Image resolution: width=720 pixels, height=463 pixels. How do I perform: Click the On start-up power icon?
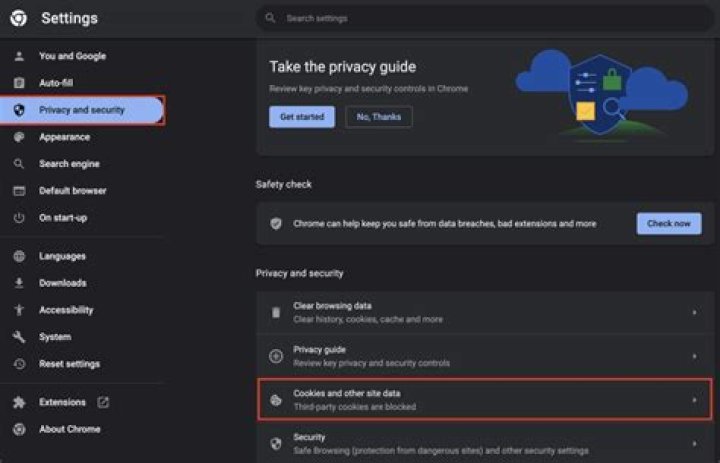click(19, 218)
